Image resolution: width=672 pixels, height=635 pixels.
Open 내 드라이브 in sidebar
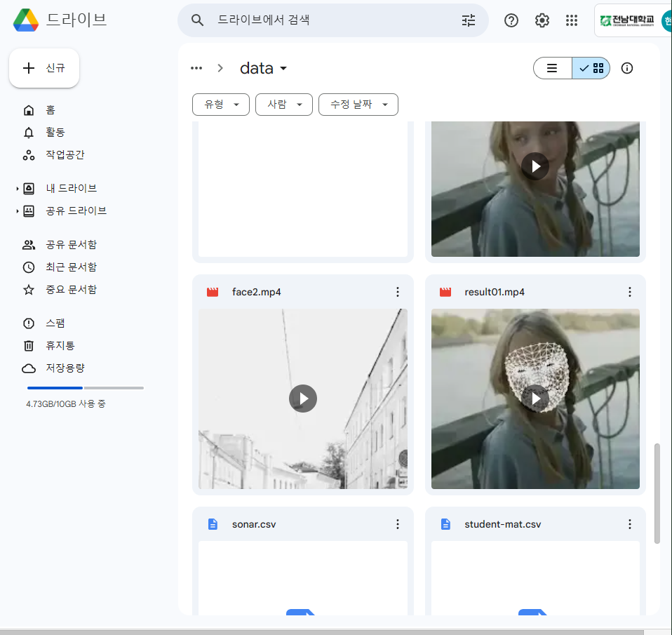point(71,188)
